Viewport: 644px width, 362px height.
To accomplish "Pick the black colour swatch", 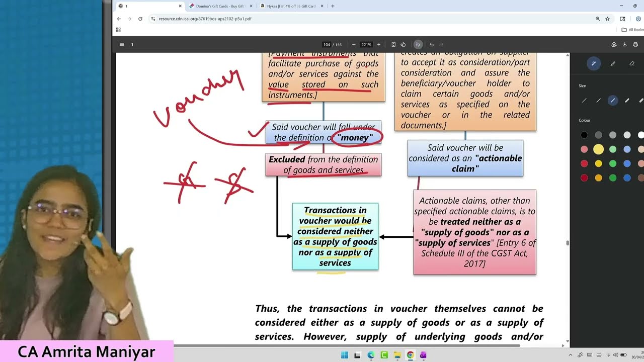I will coord(584,135).
